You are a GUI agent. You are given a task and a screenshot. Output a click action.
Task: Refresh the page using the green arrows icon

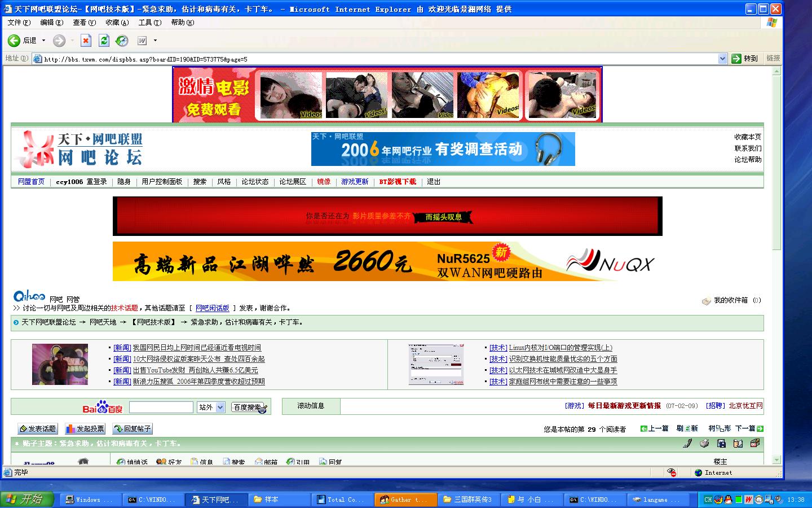(x=104, y=41)
